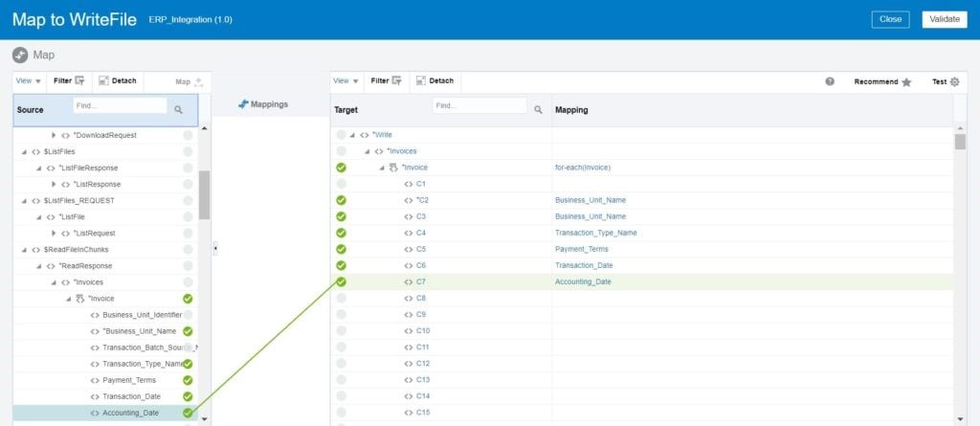Open the help question mark icon

[x=830, y=82]
